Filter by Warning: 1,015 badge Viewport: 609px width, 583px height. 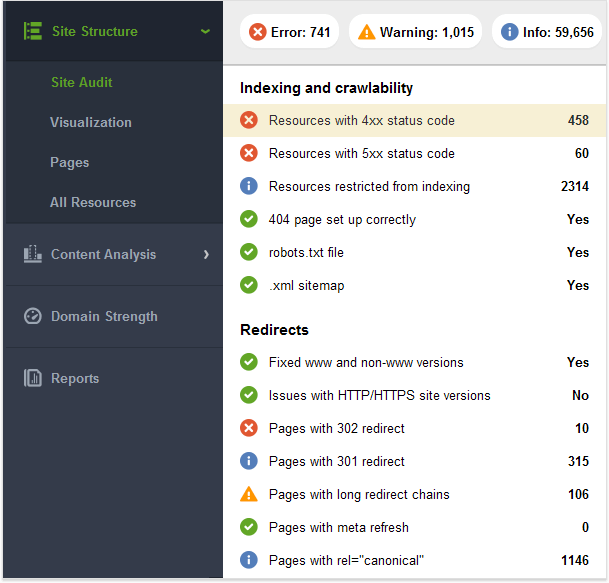[415, 32]
